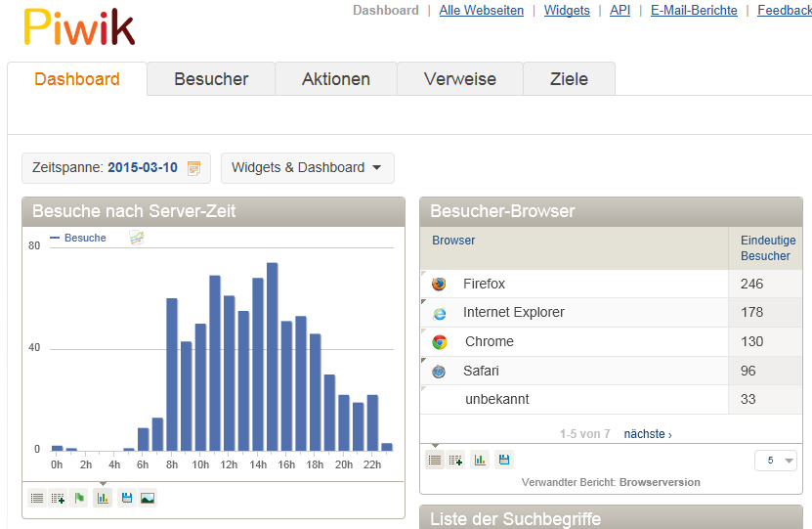
Task: Open the Ziele tab
Action: [x=569, y=79]
